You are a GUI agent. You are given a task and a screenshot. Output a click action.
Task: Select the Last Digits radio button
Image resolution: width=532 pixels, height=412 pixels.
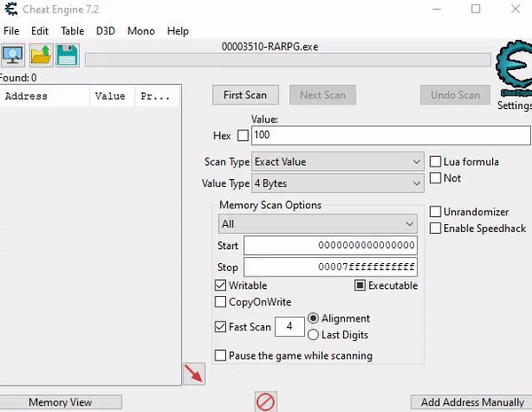point(313,335)
